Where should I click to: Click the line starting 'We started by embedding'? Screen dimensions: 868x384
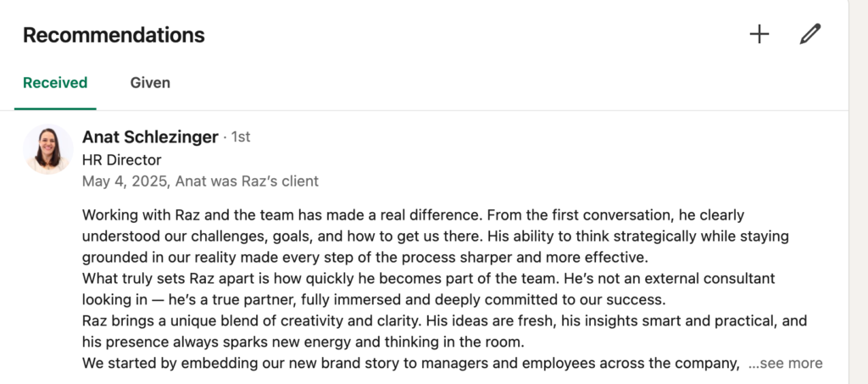[x=411, y=364]
